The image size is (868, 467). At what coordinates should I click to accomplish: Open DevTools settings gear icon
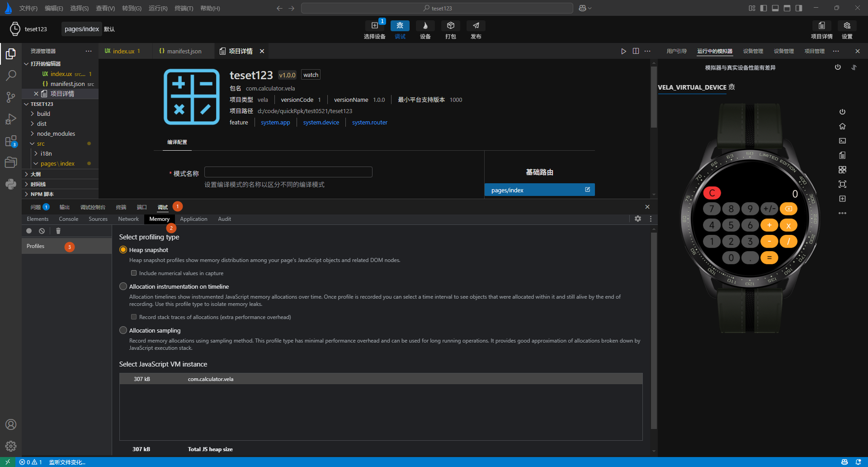[637, 219]
